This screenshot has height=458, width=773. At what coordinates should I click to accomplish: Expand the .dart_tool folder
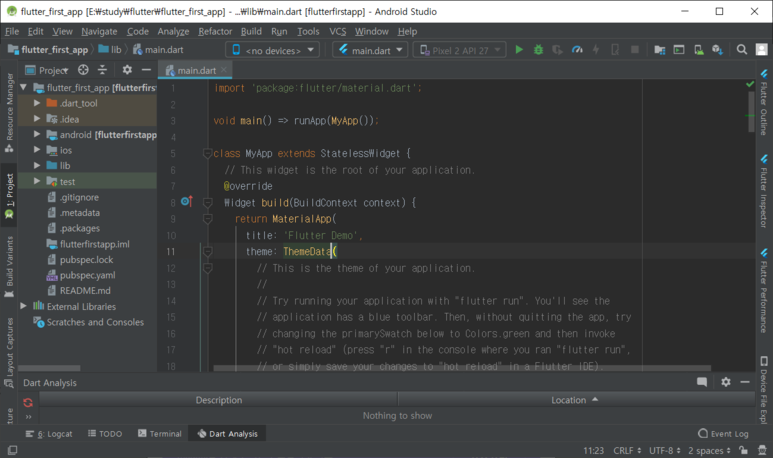pos(37,103)
